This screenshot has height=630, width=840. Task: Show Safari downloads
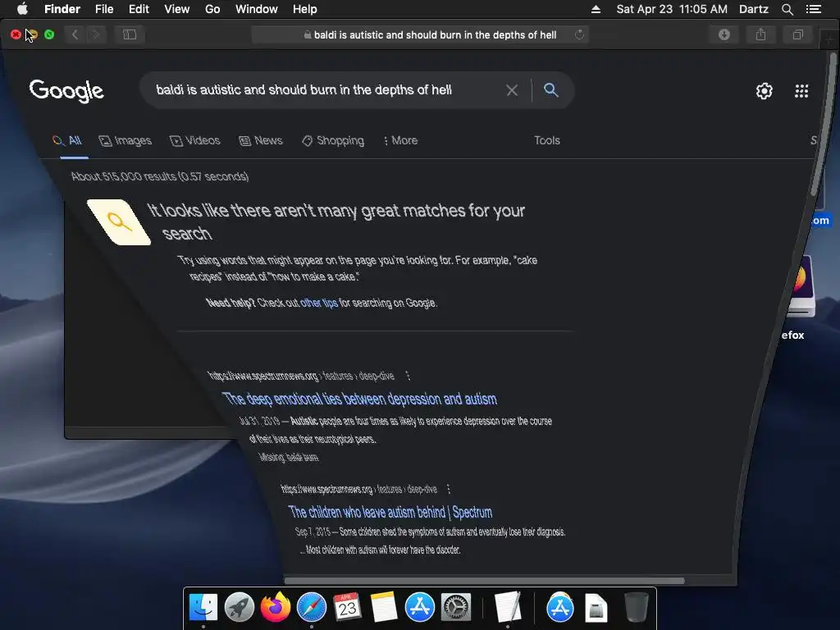(724, 34)
